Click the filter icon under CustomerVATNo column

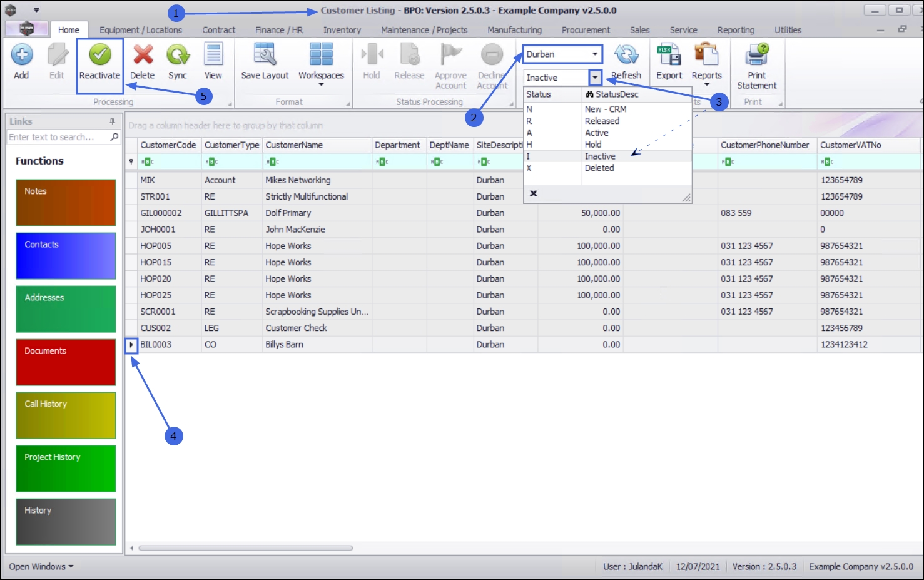pos(828,161)
